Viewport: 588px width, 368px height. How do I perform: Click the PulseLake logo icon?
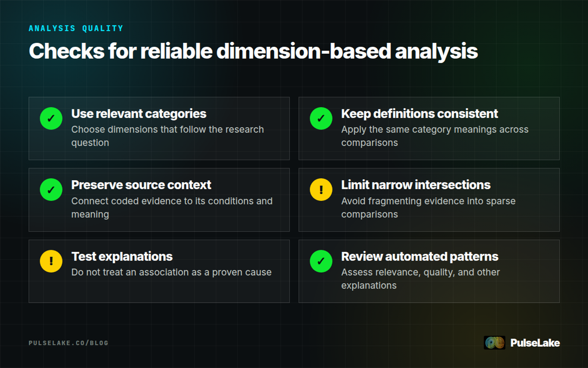[494, 343]
